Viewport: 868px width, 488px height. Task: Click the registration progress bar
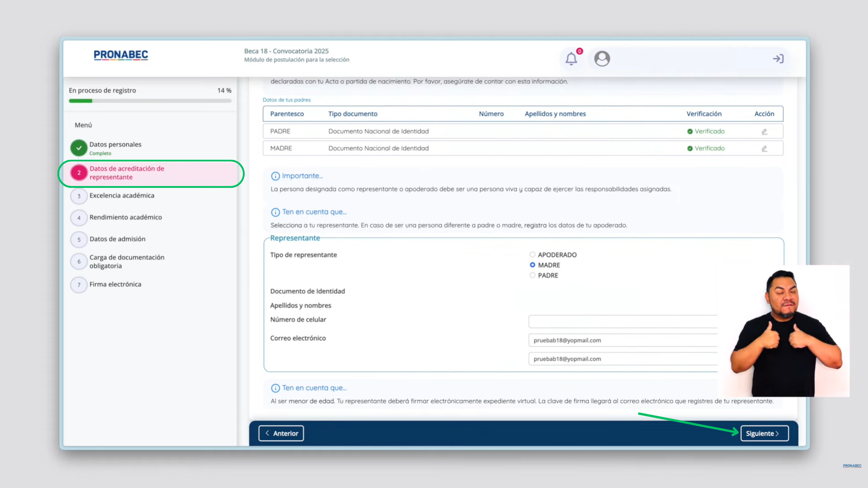coord(150,101)
